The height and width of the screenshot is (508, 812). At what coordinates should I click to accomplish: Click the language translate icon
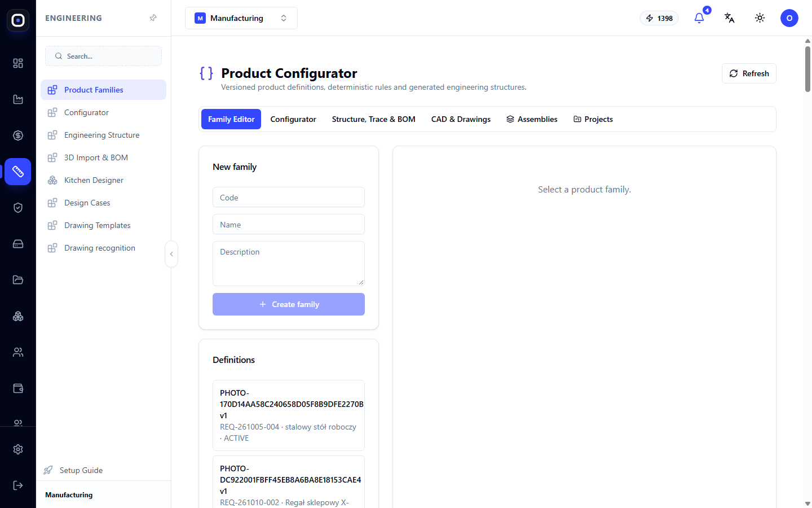[730, 18]
